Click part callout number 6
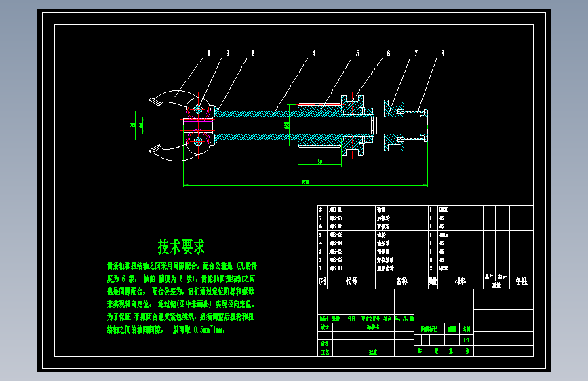This screenshot has width=588, height=381. coord(388,54)
